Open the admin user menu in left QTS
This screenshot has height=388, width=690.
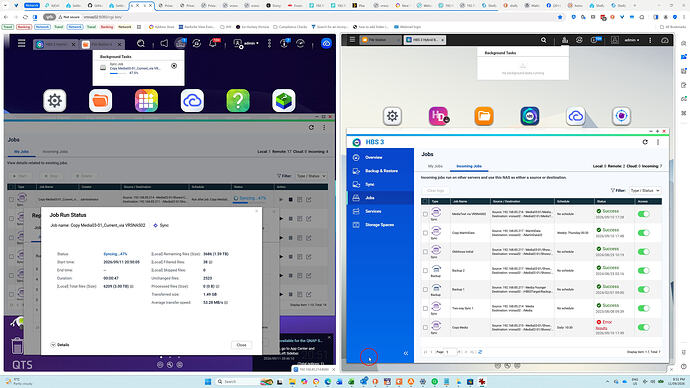[x=247, y=44]
